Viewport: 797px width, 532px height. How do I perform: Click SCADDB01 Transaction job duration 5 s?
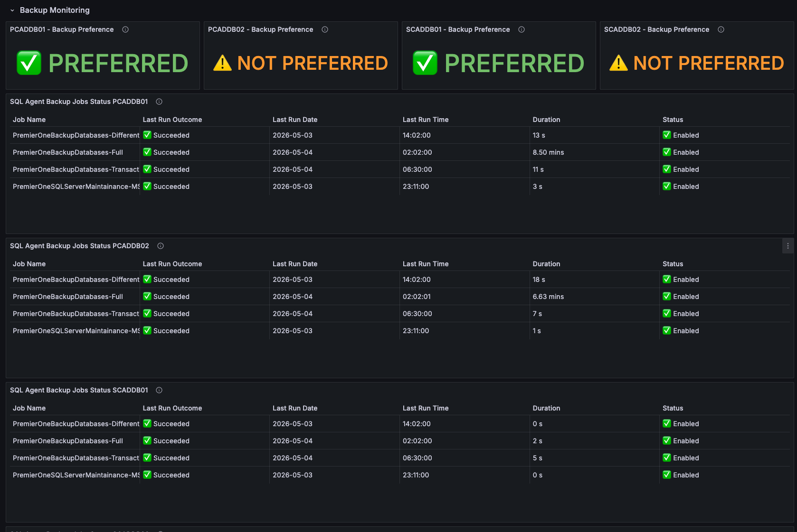537,458
